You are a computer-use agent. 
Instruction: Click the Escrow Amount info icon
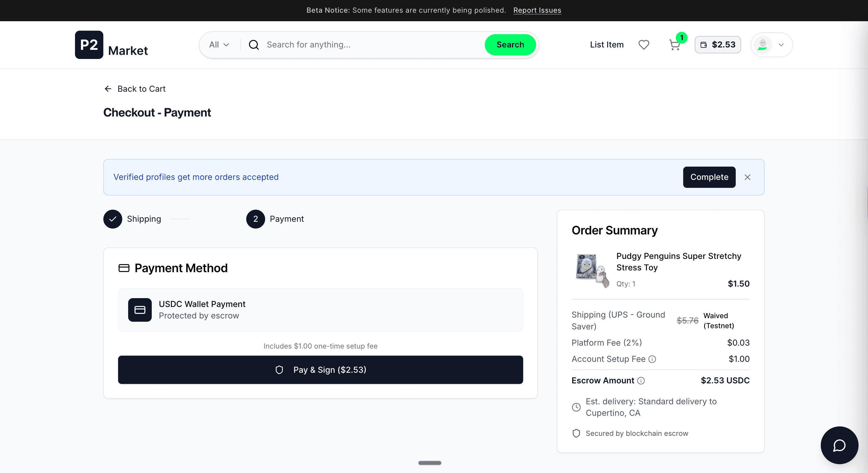[x=641, y=381]
